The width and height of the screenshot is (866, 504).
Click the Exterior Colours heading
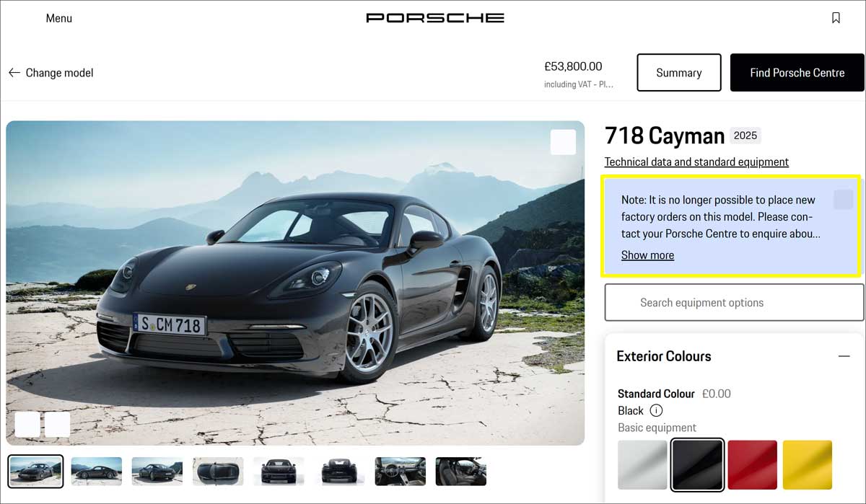pyautogui.click(x=663, y=356)
